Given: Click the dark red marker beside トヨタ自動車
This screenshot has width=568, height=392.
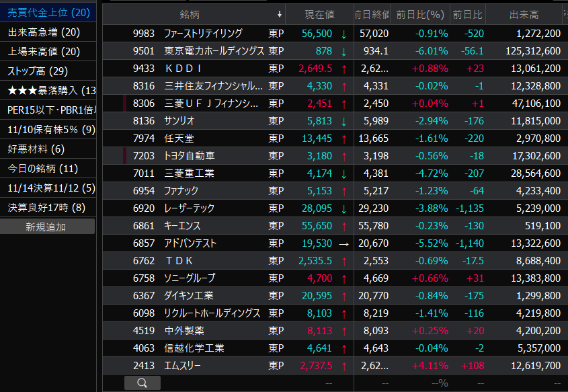Looking at the screenshot, I should [125, 156].
